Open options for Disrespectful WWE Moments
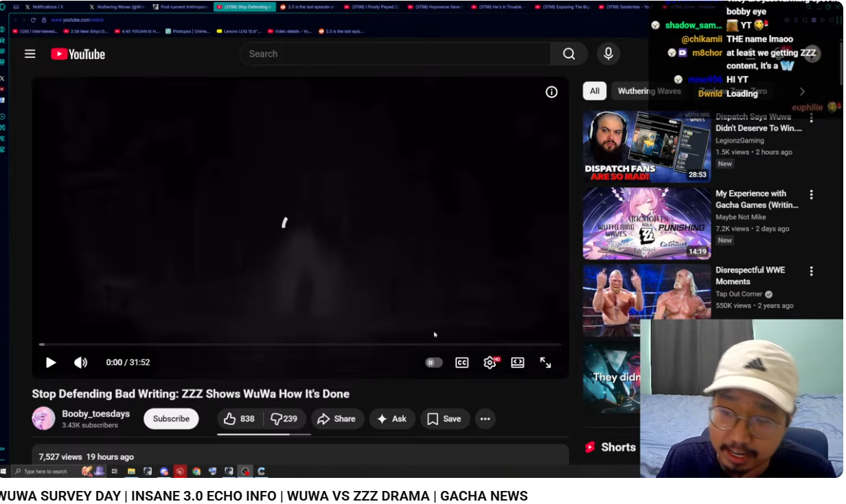The image size is (846, 504). point(811,271)
